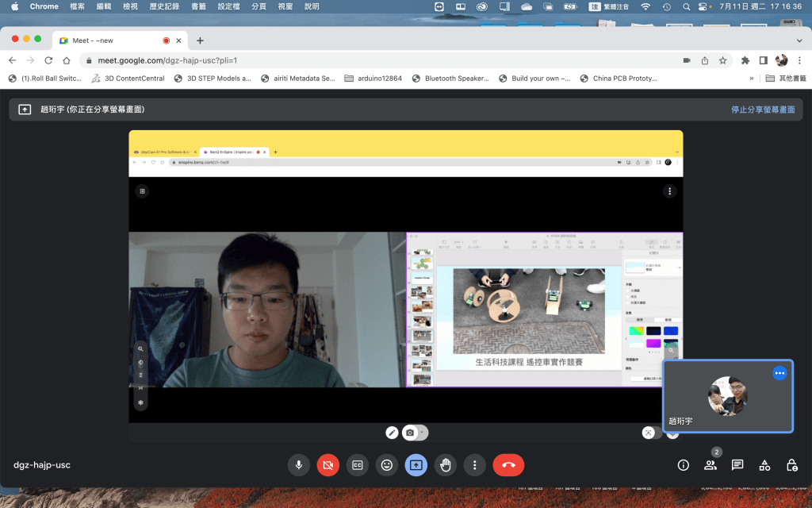Raise hand in the meeting
This screenshot has height=508, width=812.
tap(446, 465)
